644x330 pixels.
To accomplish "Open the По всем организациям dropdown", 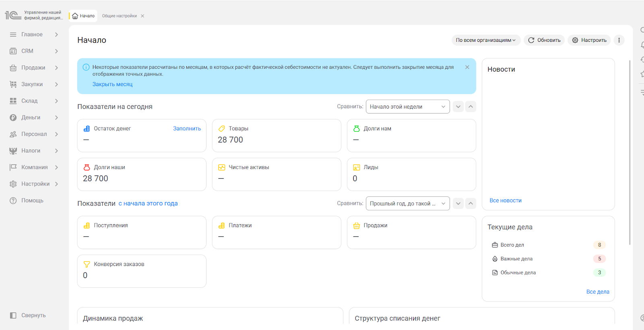I will click(x=486, y=40).
